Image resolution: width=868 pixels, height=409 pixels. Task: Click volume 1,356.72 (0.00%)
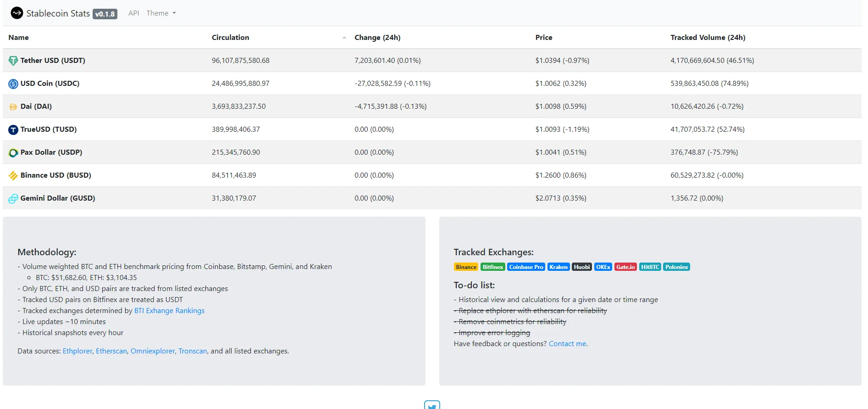click(697, 198)
